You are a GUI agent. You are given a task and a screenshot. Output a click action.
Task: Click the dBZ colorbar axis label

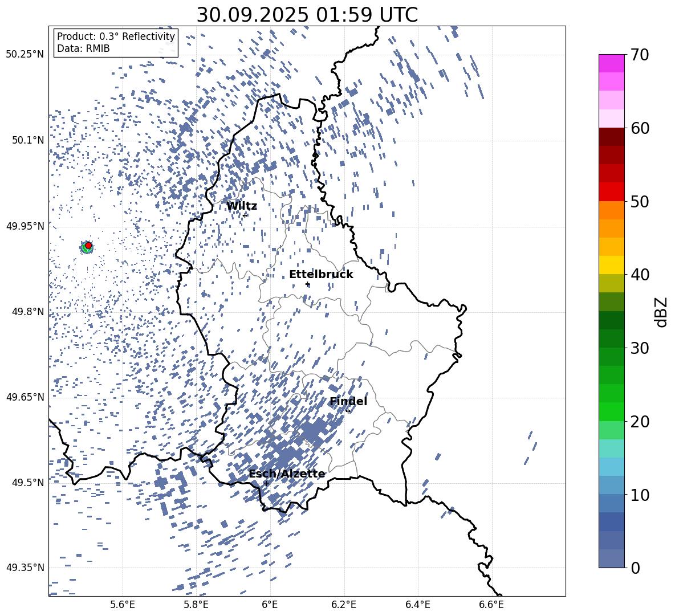661,312
